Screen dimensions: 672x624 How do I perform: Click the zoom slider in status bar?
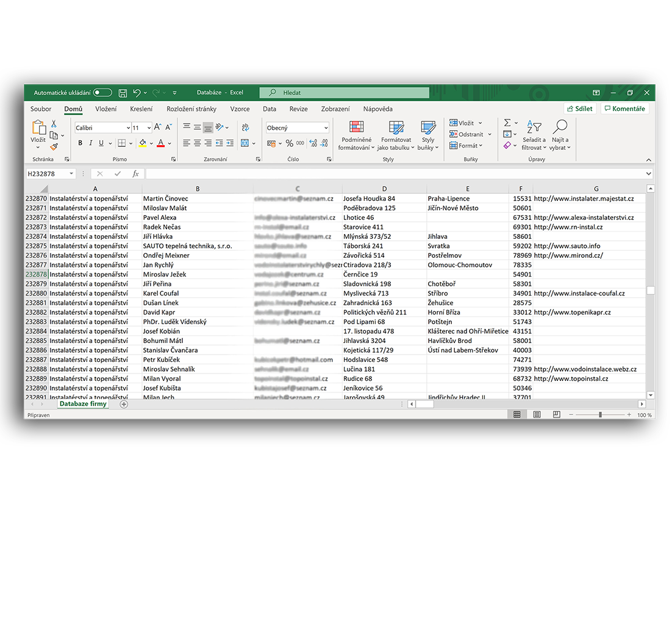[600, 415]
